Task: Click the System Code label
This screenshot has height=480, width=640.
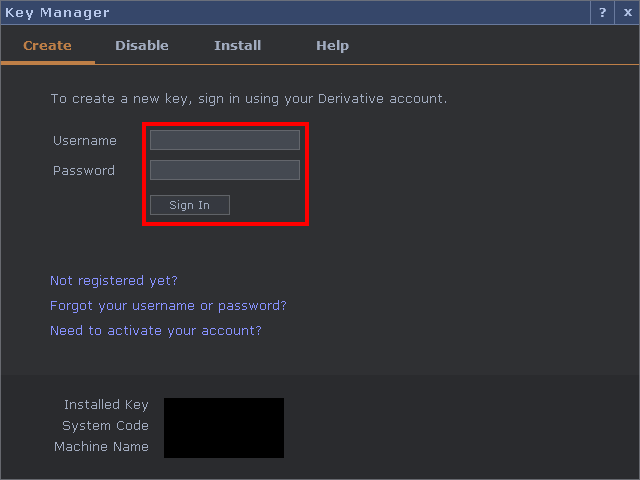Action: point(105,426)
